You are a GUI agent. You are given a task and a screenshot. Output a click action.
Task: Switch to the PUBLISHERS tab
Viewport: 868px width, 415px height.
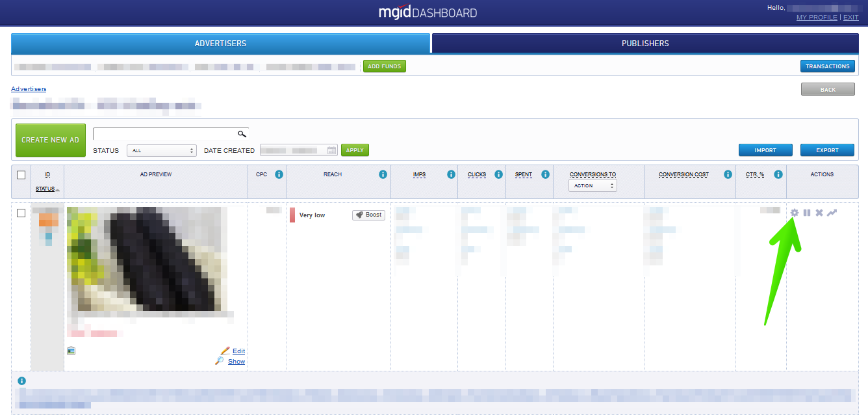(645, 44)
